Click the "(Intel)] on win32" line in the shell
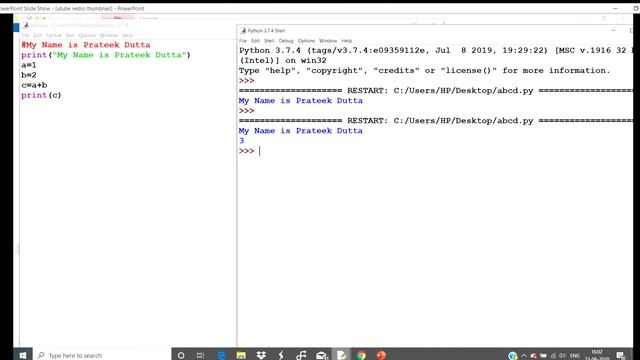 (282, 60)
